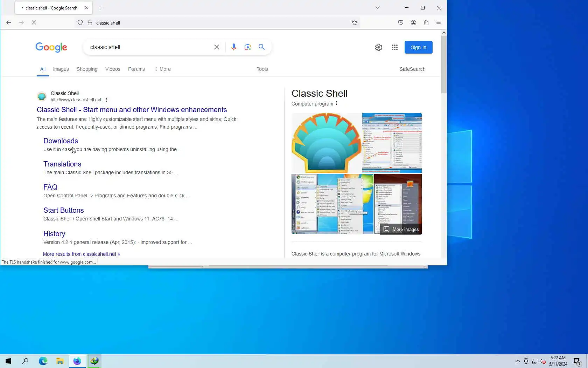Sign in to Google
The height and width of the screenshot is (368, 588).
tap(419, 47)
